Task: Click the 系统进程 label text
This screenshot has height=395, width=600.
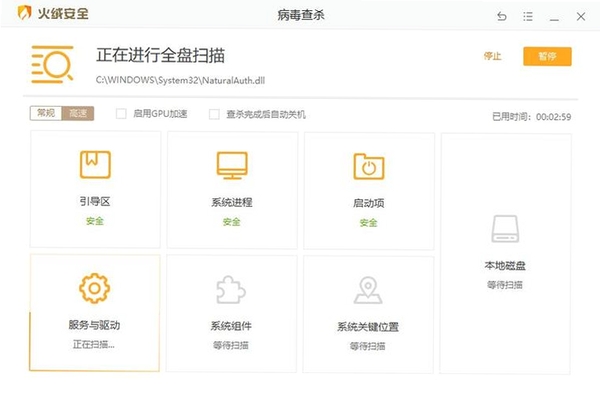Action: 232,202
